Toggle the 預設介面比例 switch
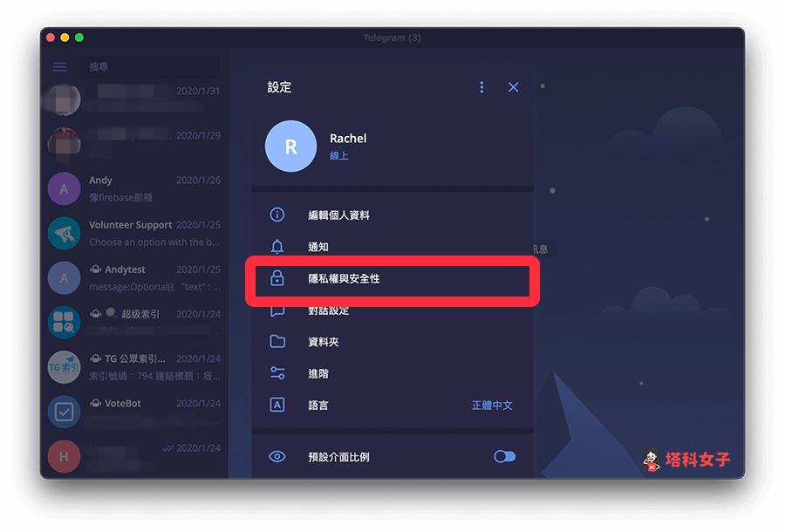This screenshot has height=532, width=785. [505, 456]
